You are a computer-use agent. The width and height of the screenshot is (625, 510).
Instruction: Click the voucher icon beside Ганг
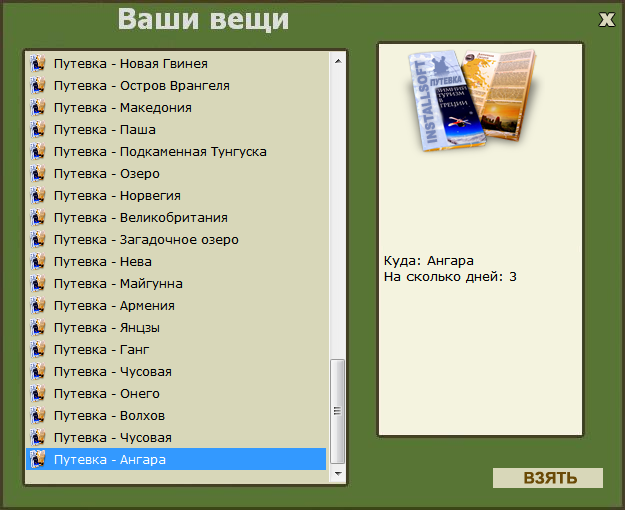[x=37, y=350]
